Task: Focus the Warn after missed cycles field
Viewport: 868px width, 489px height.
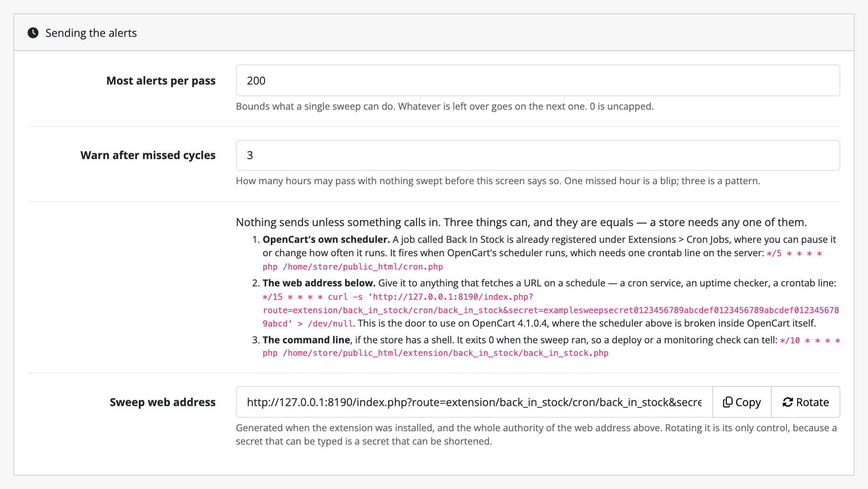Action: pyautogui.click(x=538, y=155)
